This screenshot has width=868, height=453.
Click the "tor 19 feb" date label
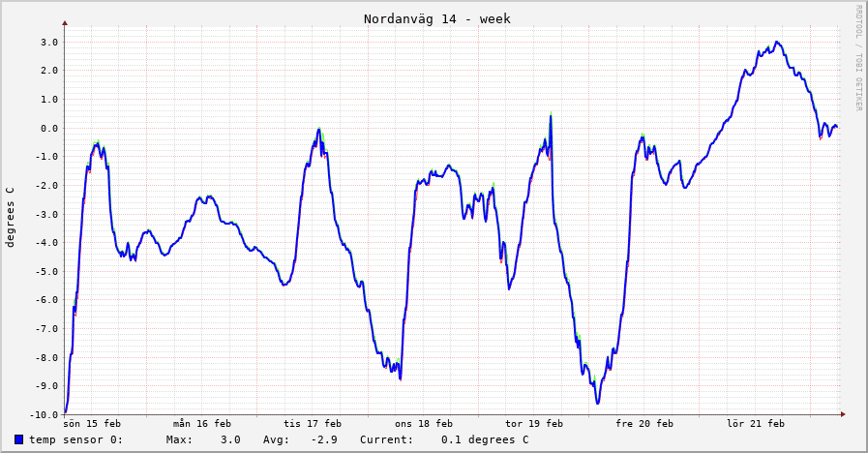pyautogui.click(x=534, y=423)
